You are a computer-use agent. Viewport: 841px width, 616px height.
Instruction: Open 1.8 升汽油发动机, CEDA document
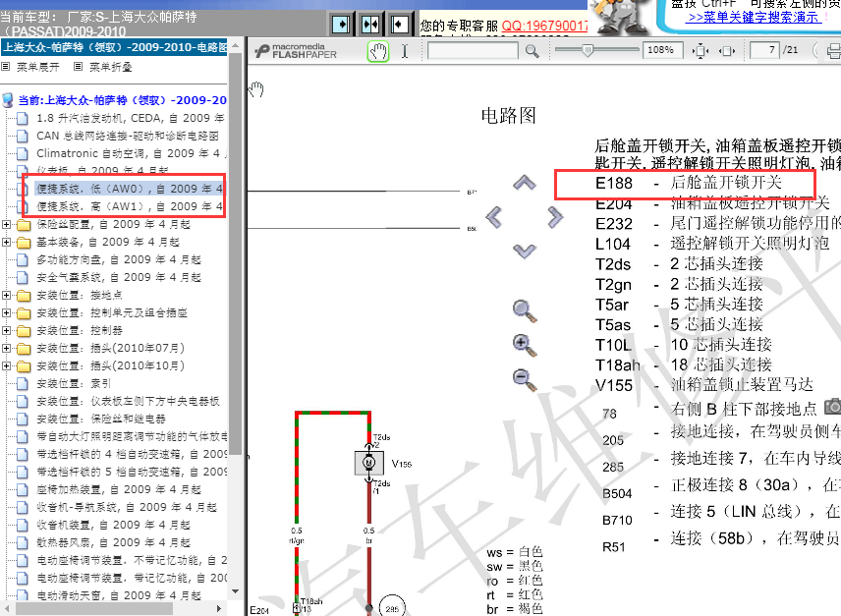[131, 118]
